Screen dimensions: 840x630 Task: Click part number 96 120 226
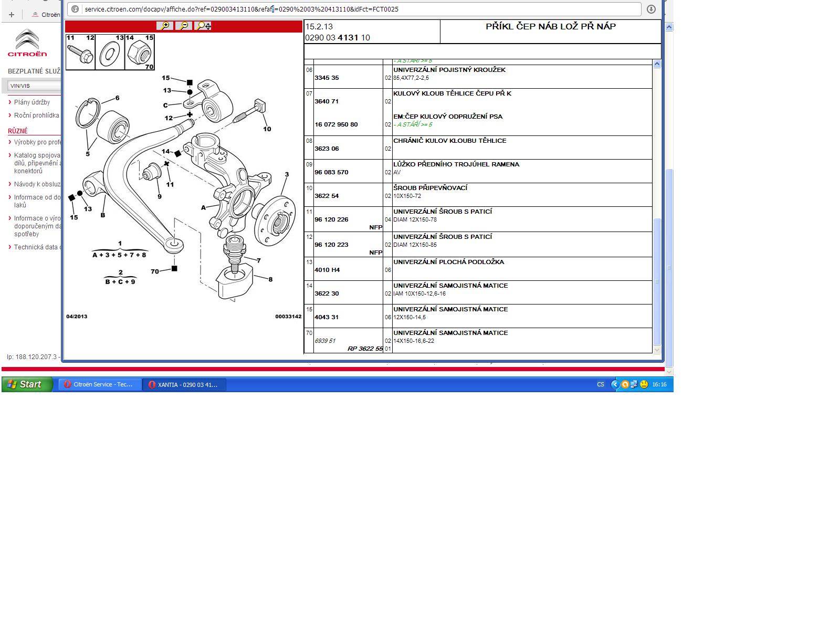point(331,219)
